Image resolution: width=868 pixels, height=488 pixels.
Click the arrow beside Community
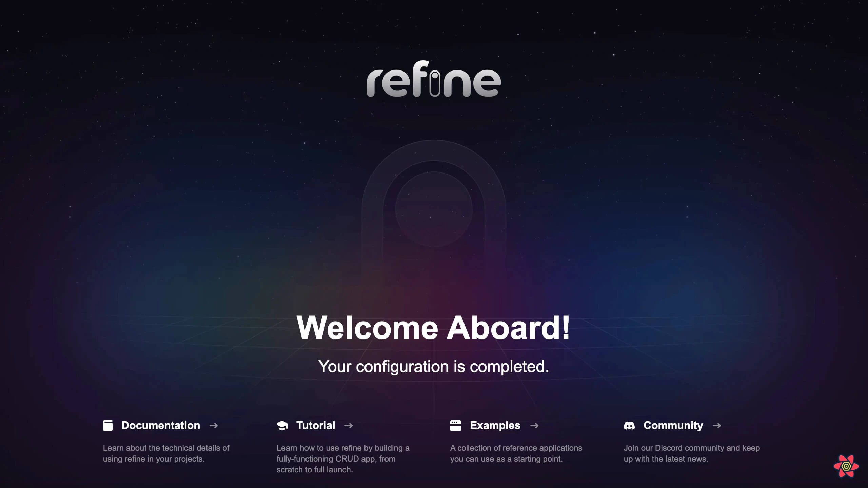(717, 426)
